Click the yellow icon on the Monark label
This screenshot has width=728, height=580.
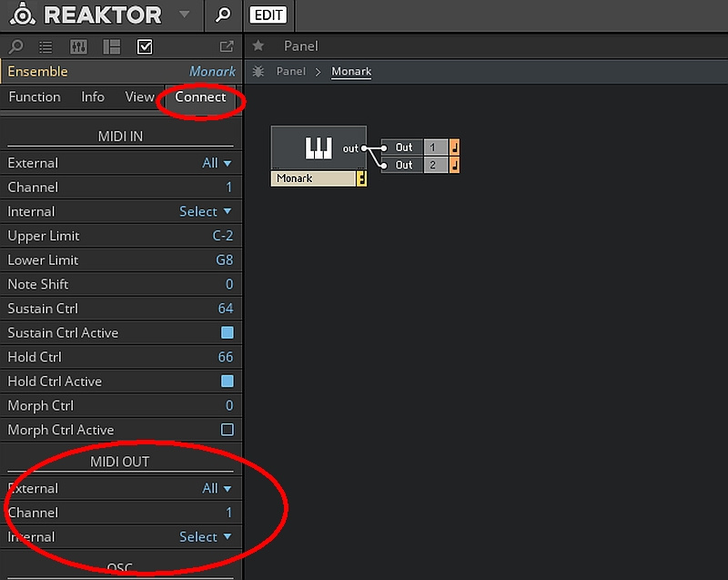click(361, 178)
